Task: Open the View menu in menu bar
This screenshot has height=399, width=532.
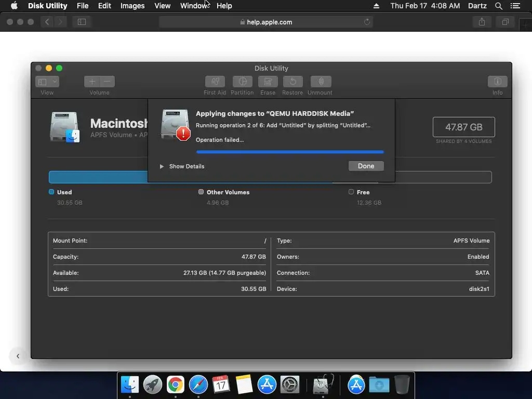Action: 162,6
